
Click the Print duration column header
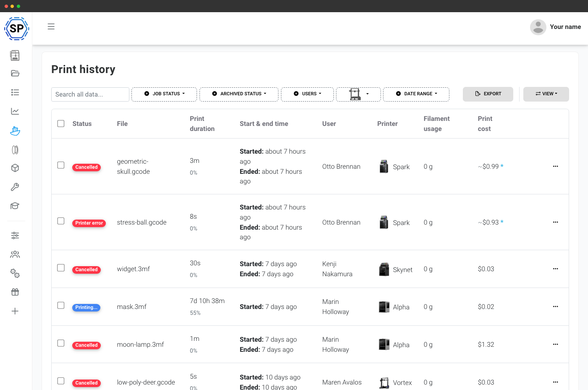pos(202,124)
